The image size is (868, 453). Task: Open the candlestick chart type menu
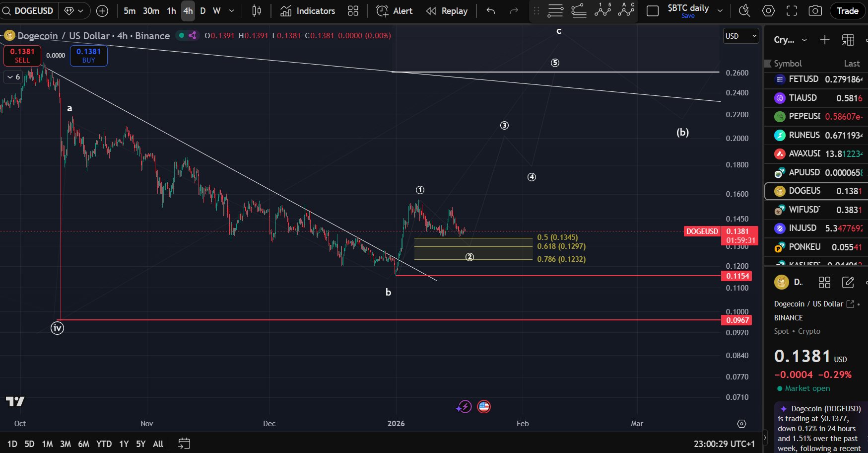(x=257, y=11)
